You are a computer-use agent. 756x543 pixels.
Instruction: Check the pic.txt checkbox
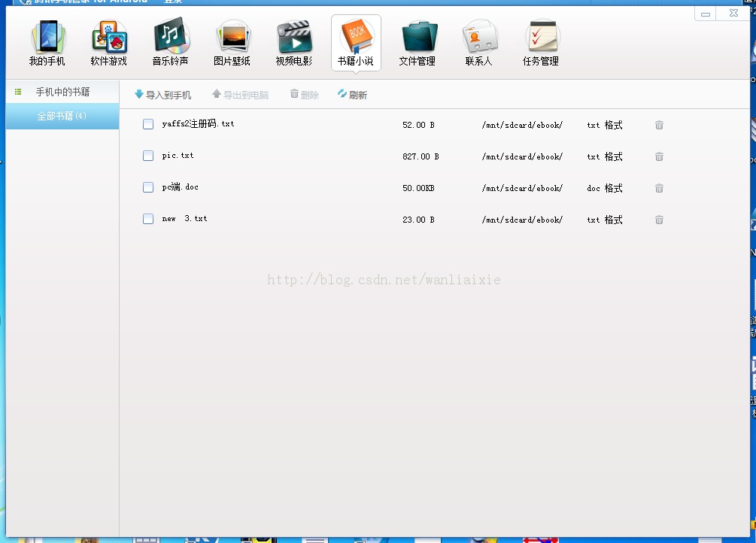point(148,156)
